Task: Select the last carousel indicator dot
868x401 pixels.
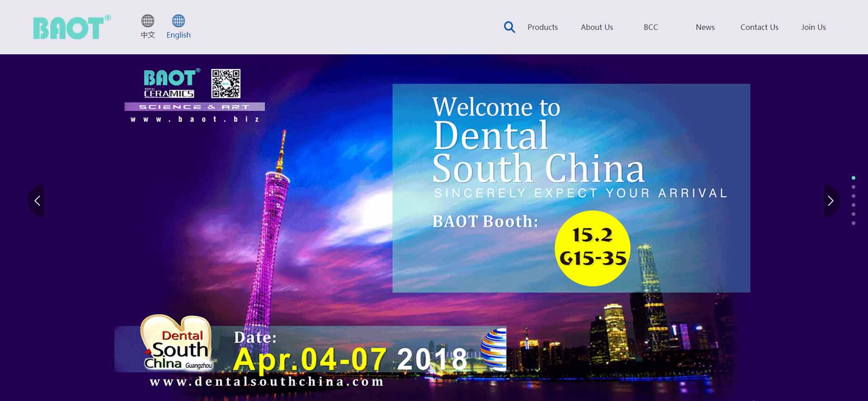Action: (x=853, y=223)
